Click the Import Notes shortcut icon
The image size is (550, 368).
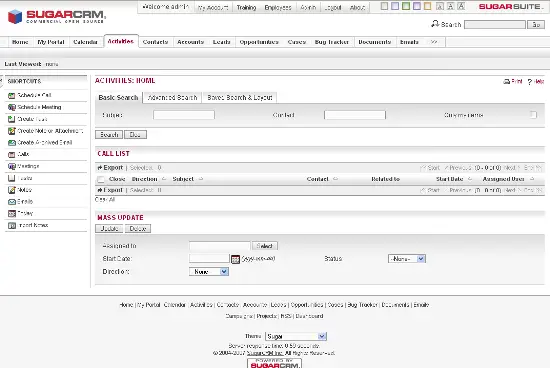(12, 225)
